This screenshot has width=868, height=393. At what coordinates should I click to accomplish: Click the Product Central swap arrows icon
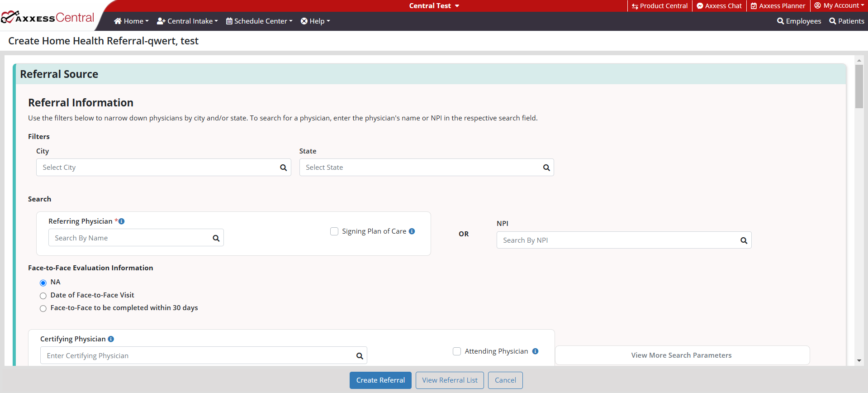[635, 6]
